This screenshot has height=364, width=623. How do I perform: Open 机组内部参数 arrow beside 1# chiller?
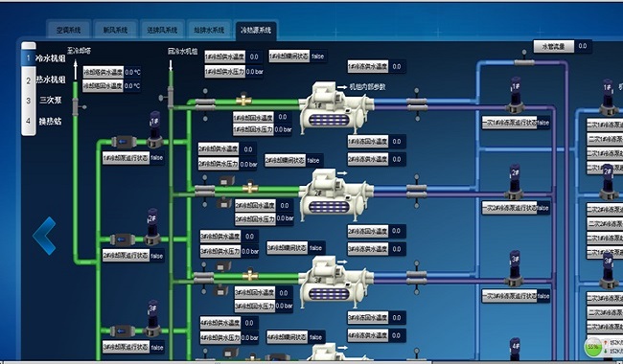(x=342, y=87)
